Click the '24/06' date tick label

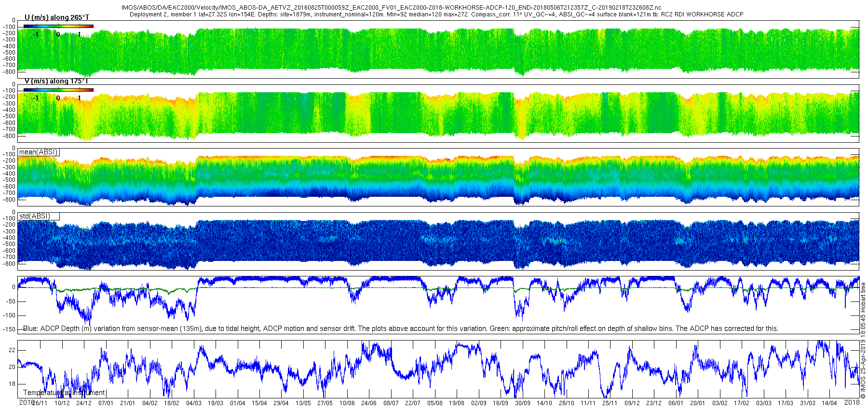[x=369, y=403]
